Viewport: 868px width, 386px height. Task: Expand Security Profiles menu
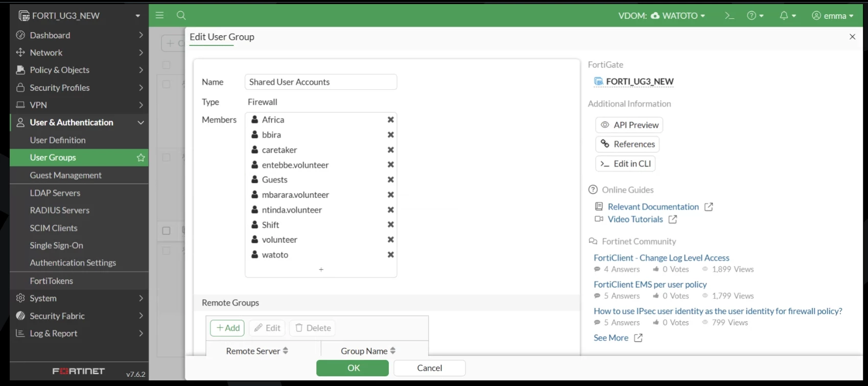[x=79, y=88]
